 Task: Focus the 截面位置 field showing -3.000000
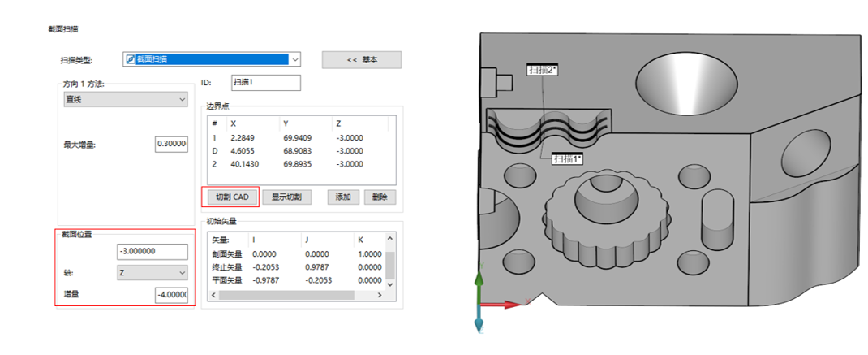tap(152, 251)
